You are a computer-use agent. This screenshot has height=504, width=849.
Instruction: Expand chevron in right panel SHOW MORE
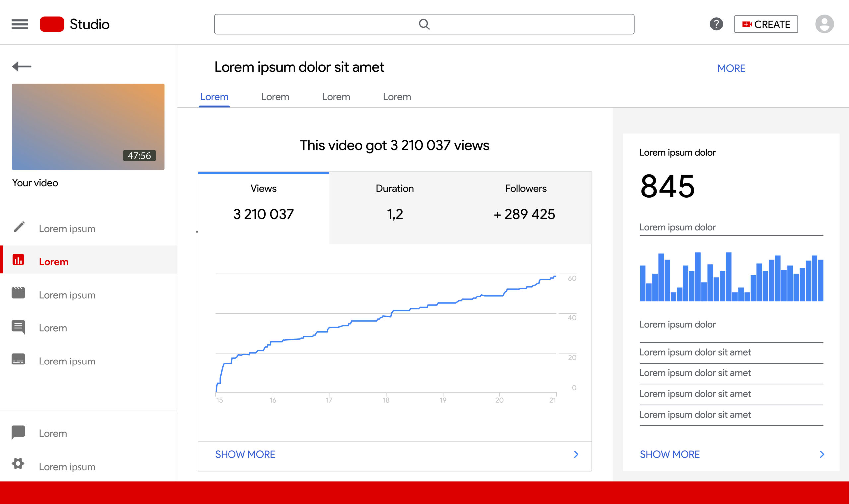tap(822, 454)
